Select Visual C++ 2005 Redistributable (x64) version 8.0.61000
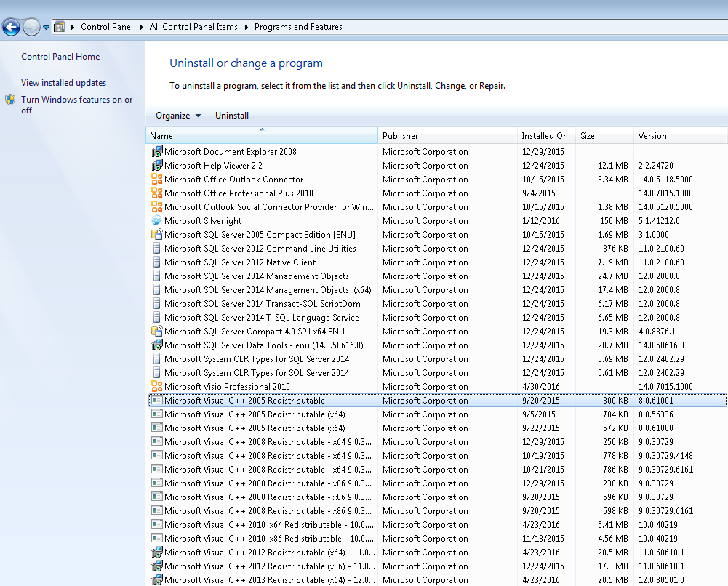728x586 pixels. (x=436, y=428)
